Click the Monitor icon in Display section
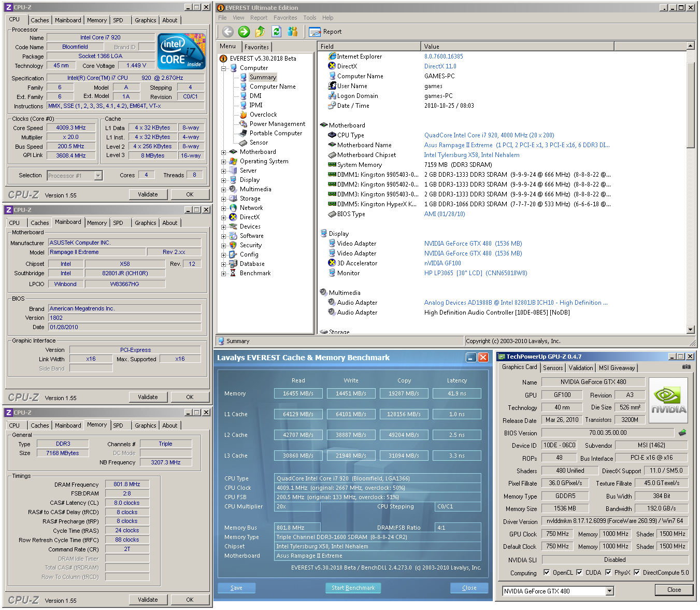700x610 pixels. [x=332, y=273]
